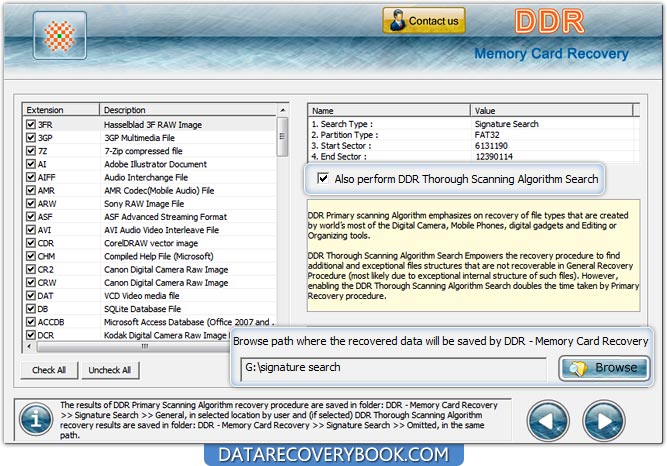Viewport: 667px width, 466px height.
Task: Click the horizontal scrollbar left arrow
Action: 29,346
